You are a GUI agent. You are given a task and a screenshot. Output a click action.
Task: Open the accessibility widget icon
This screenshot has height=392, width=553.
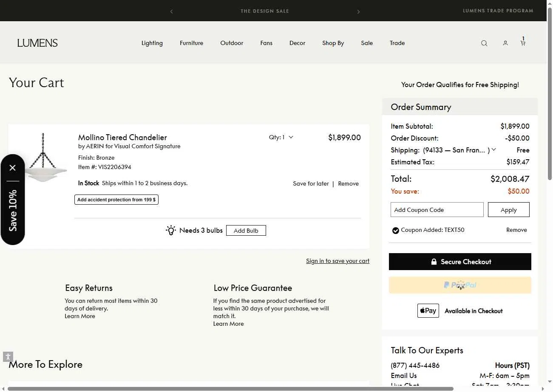pyautogui.click(x=8, y=357)
